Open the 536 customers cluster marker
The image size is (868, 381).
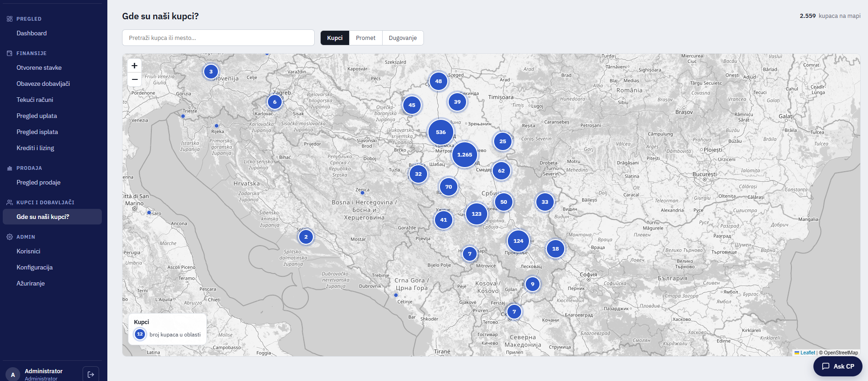441,132
